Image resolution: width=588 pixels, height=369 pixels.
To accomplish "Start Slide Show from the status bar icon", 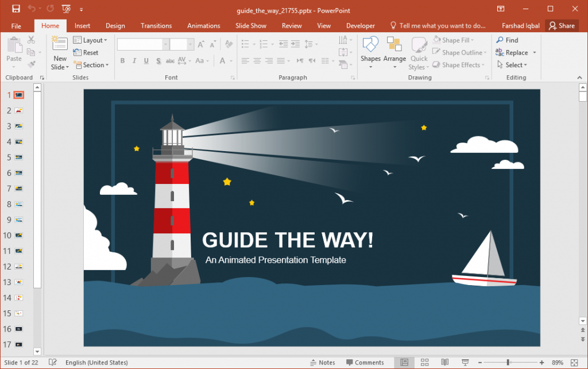I will [x=465, y=363].
